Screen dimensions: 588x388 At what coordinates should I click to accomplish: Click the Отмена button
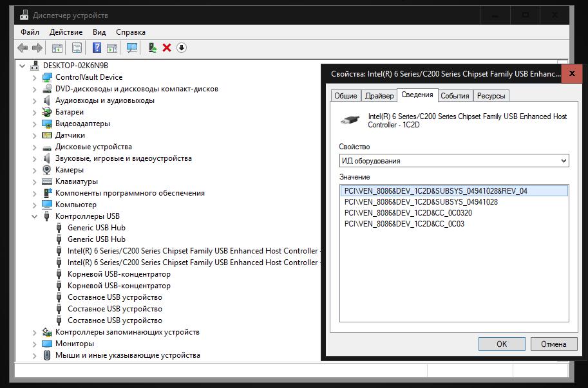pos(553,344)
